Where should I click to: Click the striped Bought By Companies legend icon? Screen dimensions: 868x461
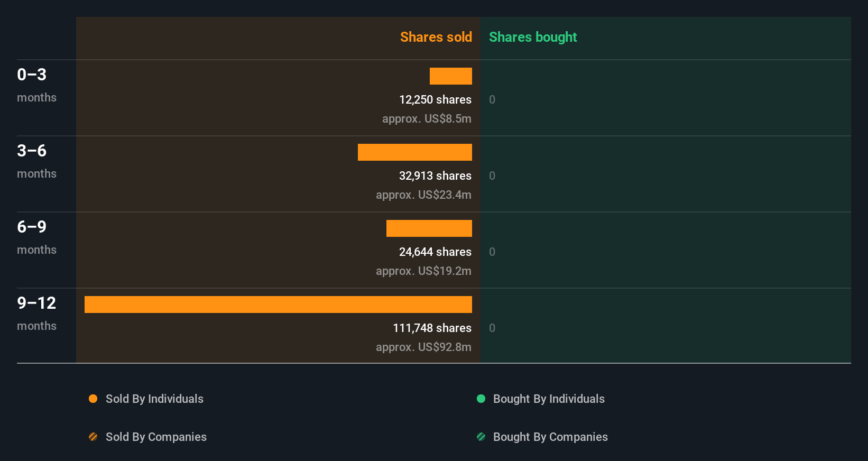coord(481,437)
